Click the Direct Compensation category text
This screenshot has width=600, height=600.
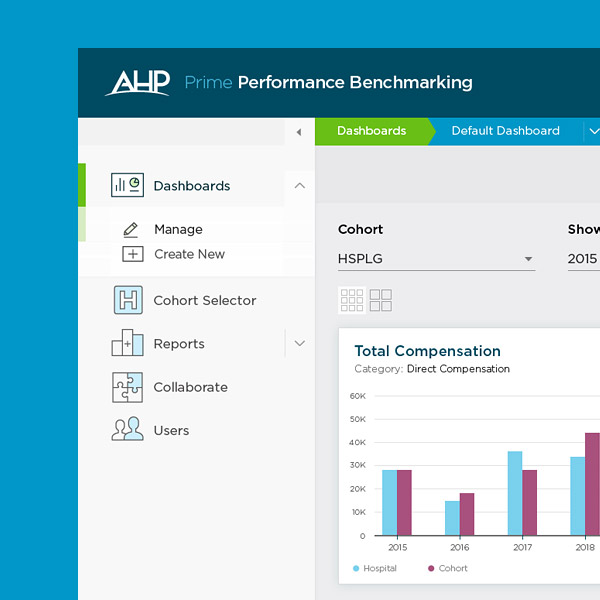click(x=458, y=369)
